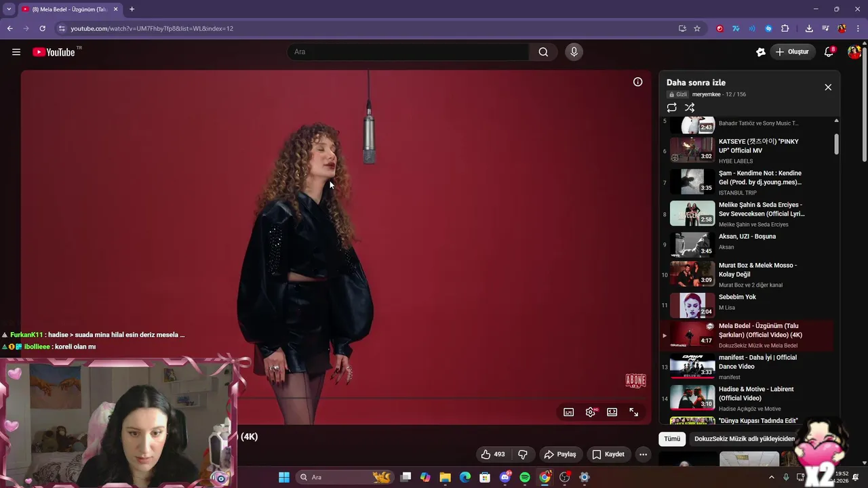Dislike the video
This screenshot has width=868, height=488.
[522, 454]
